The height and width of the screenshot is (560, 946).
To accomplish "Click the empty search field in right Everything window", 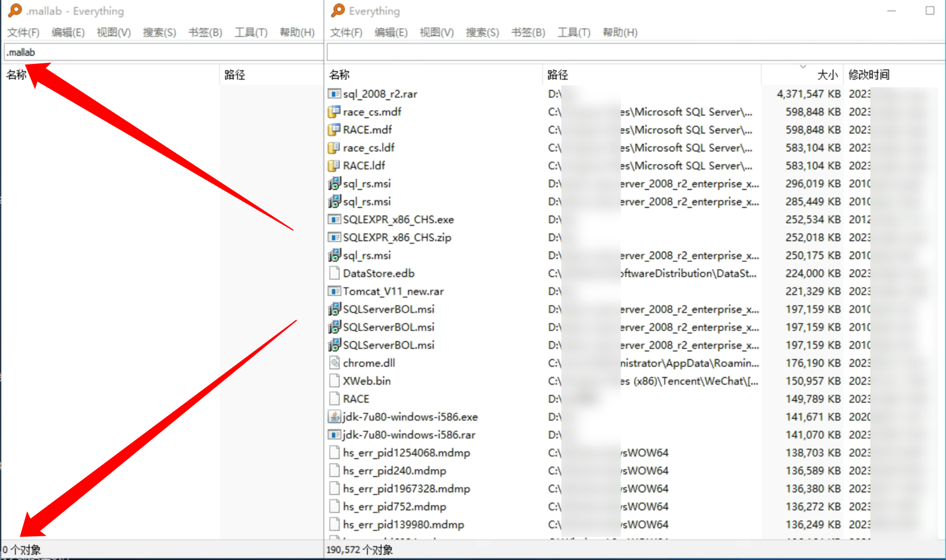I will coord(635,52).
